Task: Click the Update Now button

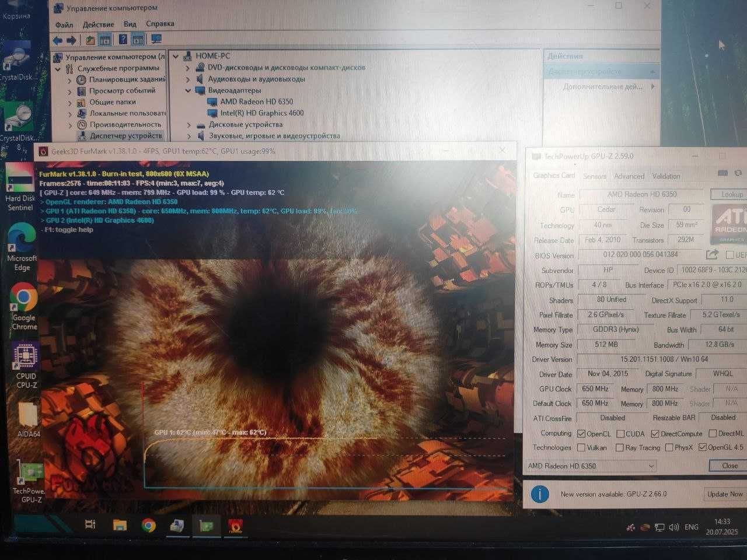Action: tap(725, 494)
